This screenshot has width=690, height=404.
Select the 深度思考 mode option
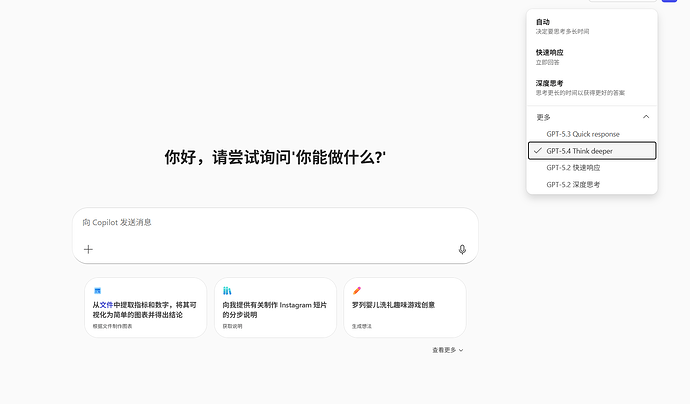pos(592,88)
